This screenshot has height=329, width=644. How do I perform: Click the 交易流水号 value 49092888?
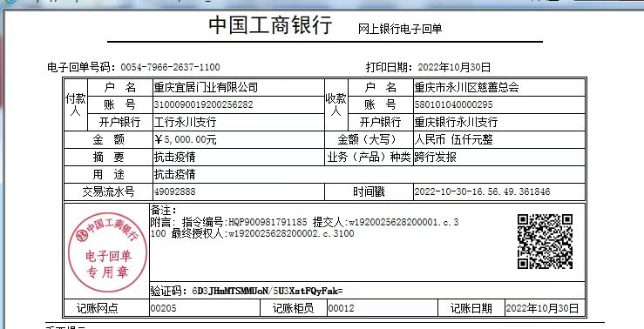(x=175, y=191)
